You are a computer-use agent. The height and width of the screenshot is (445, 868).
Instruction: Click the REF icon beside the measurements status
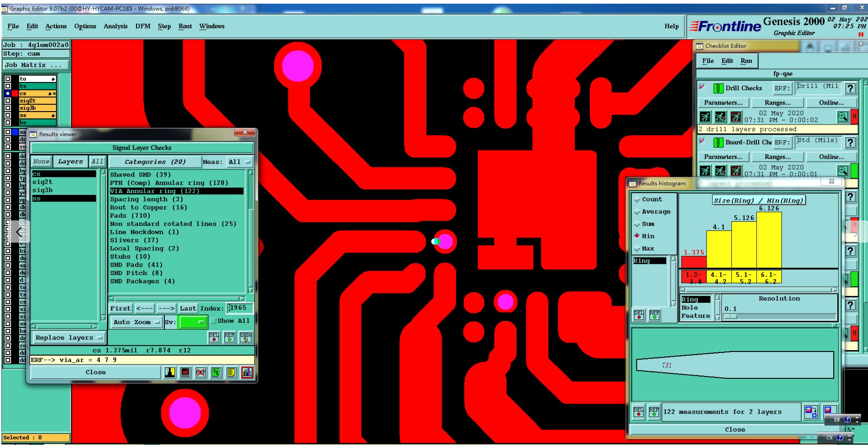point(654,412)
